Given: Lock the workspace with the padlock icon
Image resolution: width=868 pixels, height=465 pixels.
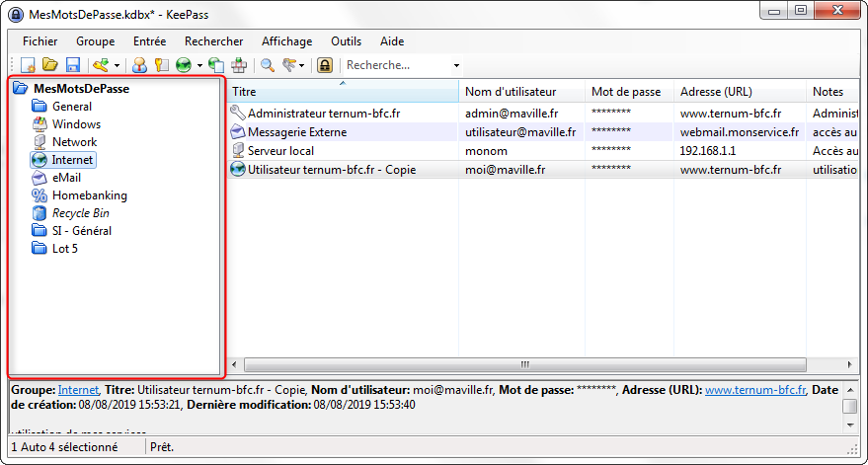Looking at the screenshot, I should tap(324, 66).
